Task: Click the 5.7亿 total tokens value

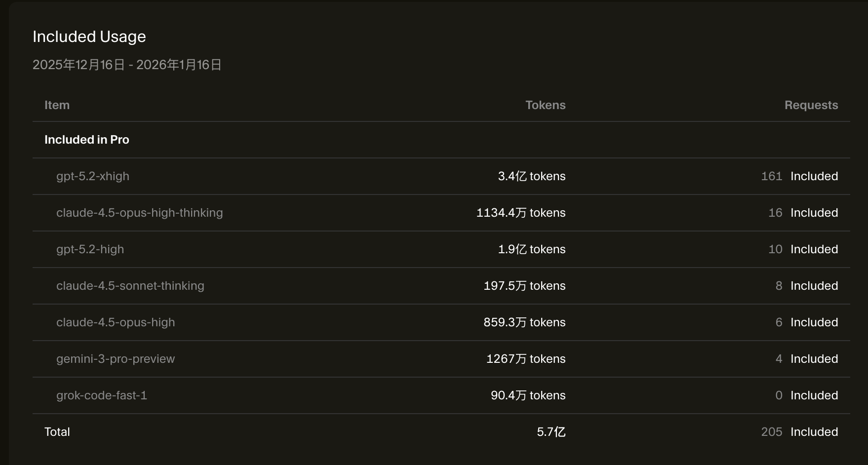Action: click(551, 432)
